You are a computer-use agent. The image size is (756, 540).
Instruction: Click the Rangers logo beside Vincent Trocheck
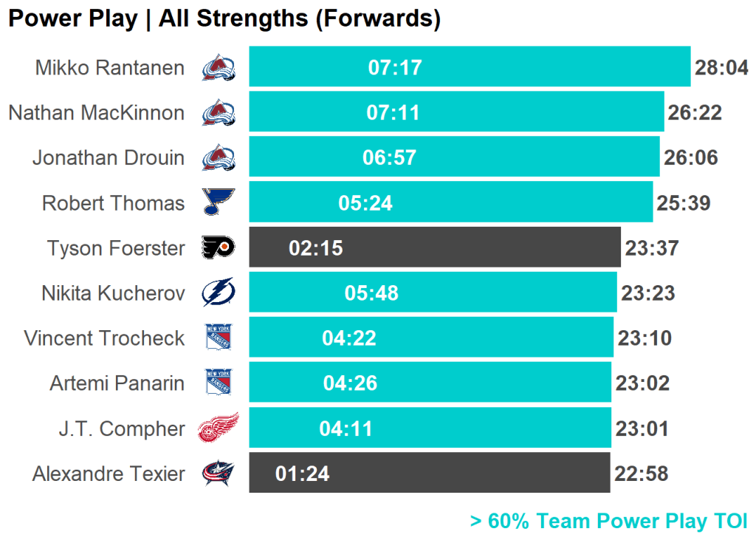[219, 338]
